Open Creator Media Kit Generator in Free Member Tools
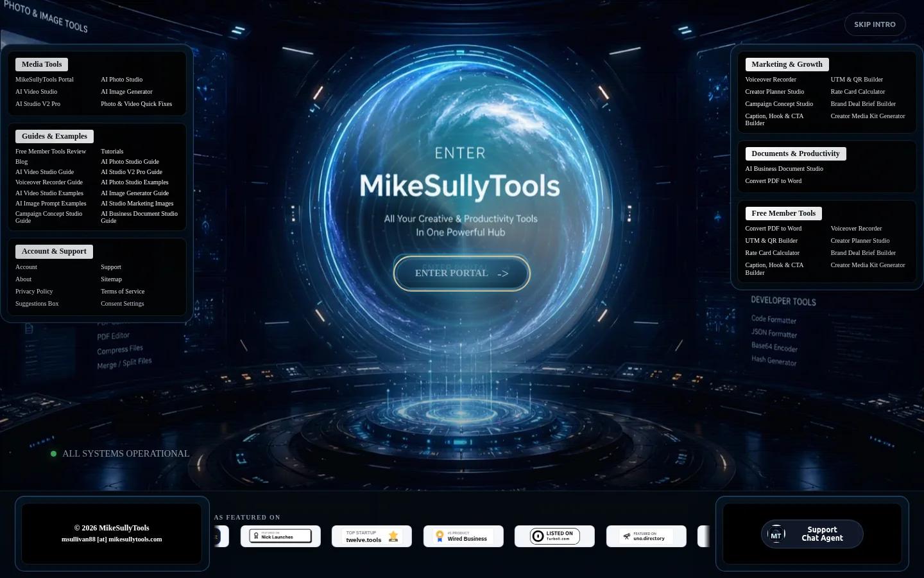 pos(868,265)
